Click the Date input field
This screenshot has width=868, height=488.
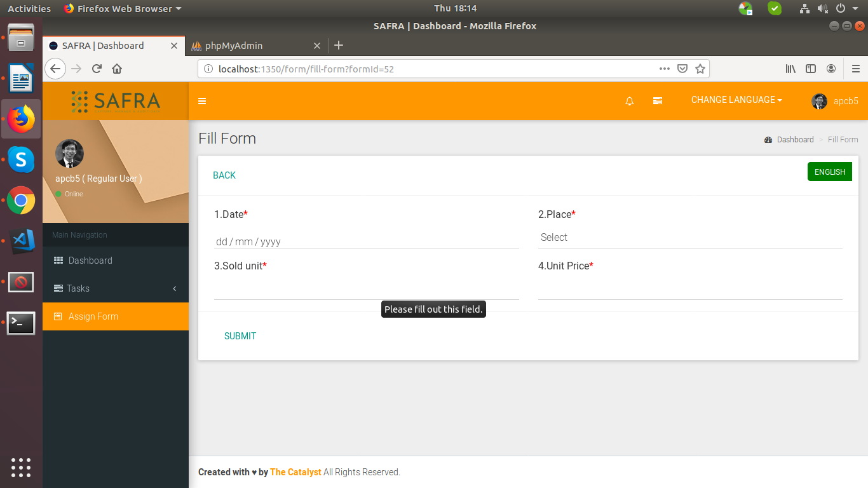(x=366, y=241)
